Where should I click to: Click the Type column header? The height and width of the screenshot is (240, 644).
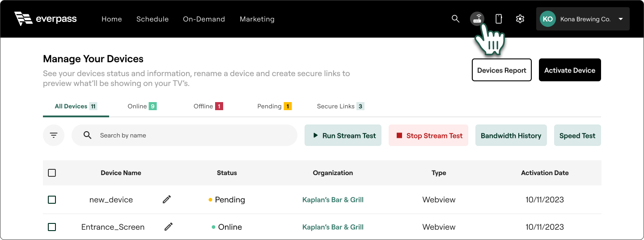[x=439, y=173]
